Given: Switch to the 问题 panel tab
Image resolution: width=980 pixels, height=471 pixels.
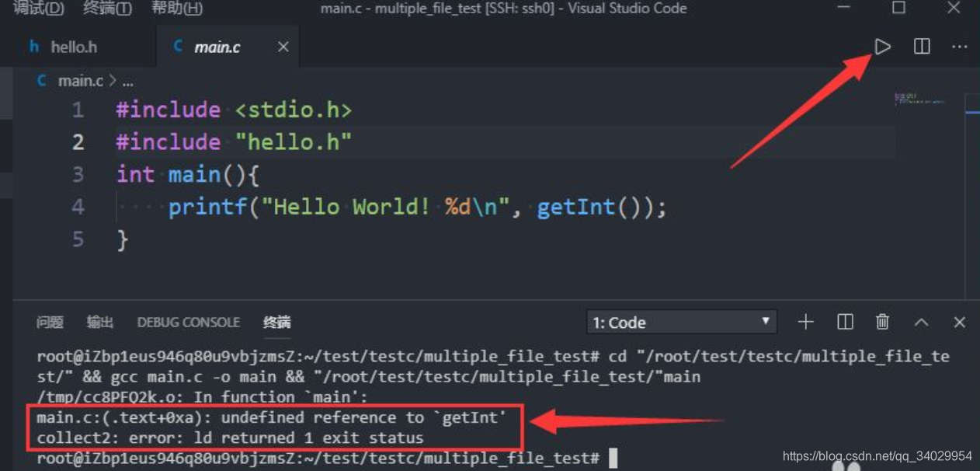Looking at the screenshot, I should pos(50,322).
